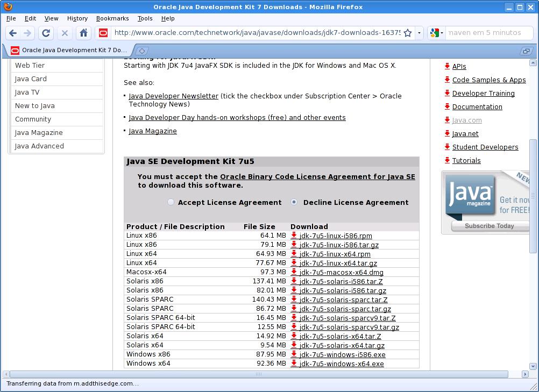Click download icon for jdk-7u5-windows-i586.exe
This screenshot has width=539, height=392.
pos(294,354)
